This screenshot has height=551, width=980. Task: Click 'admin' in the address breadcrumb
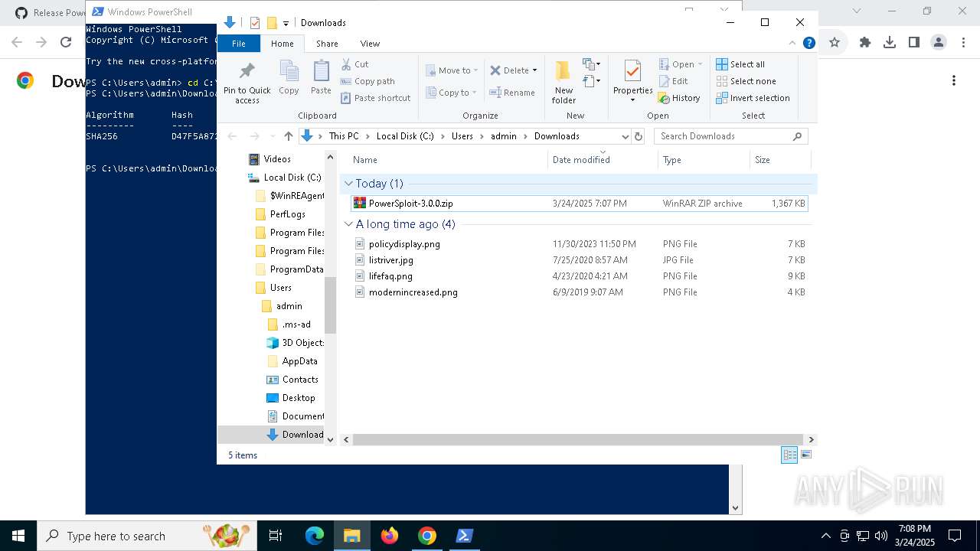click(x=504, y=136)
